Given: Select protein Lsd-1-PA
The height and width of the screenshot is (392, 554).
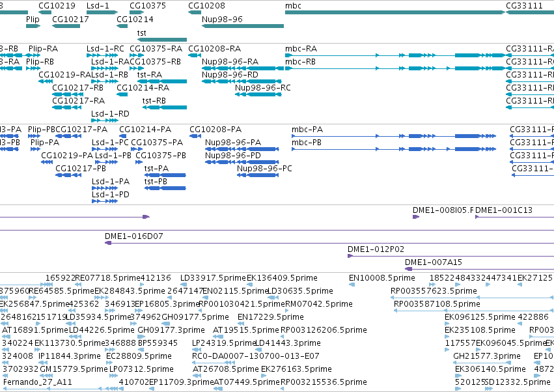Looking at the screenshot, I should tap(105, 188).
